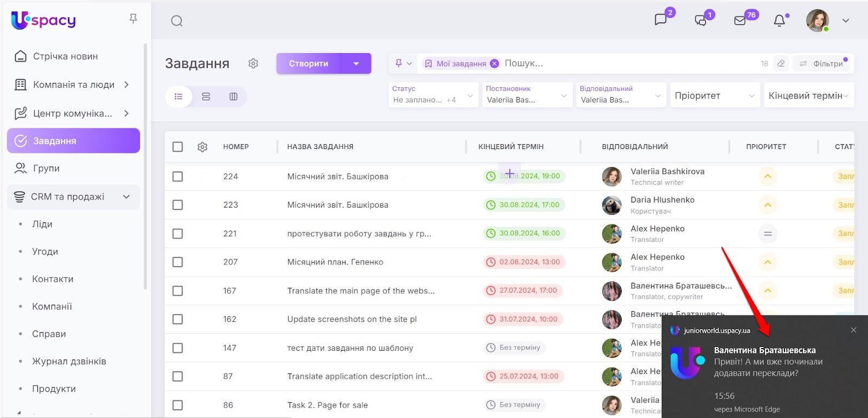Viewport: 868px width, 418px height.
Task: Open the Пріоритет filter dropdown
Action: 714,95
